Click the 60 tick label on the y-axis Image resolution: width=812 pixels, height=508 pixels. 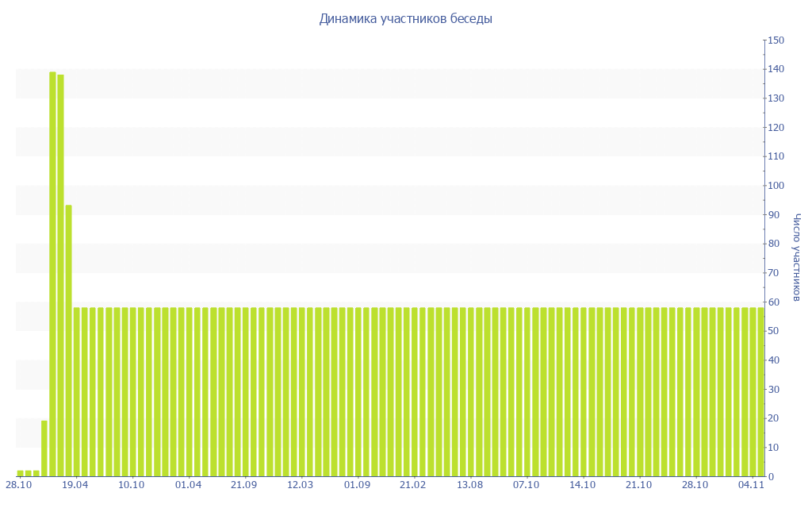point(775,302)
